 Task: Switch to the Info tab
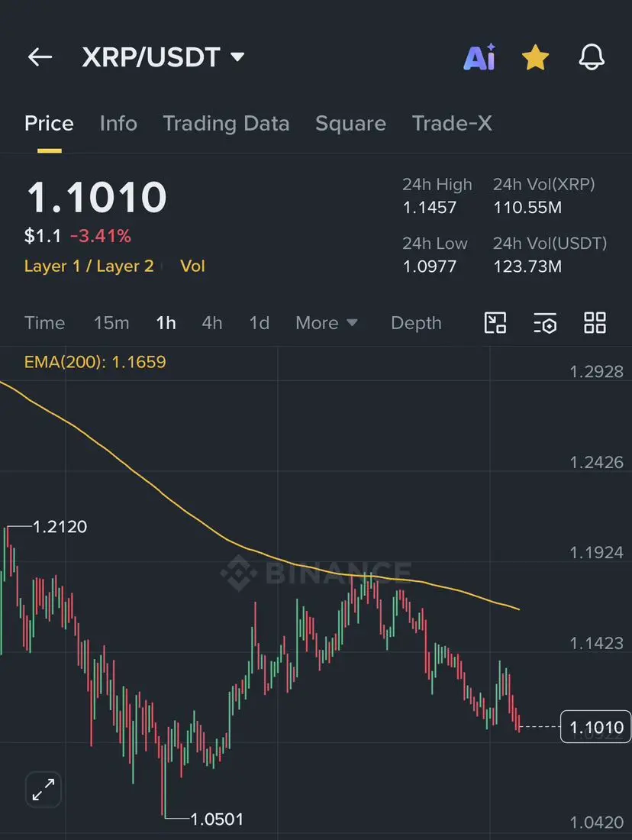click(118, 124)
